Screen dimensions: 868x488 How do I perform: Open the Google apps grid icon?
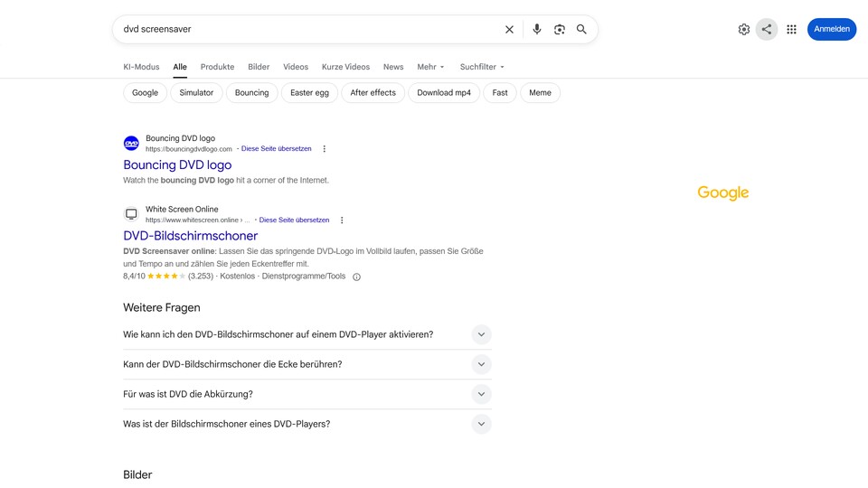click(x=792, y=29)
